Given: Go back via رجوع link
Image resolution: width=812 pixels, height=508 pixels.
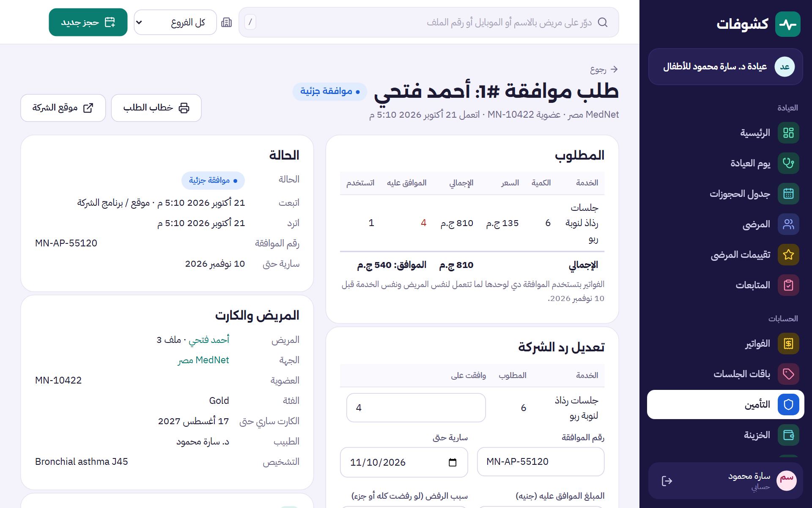Looking at the screenshot, I should click(x=604, y=69).
